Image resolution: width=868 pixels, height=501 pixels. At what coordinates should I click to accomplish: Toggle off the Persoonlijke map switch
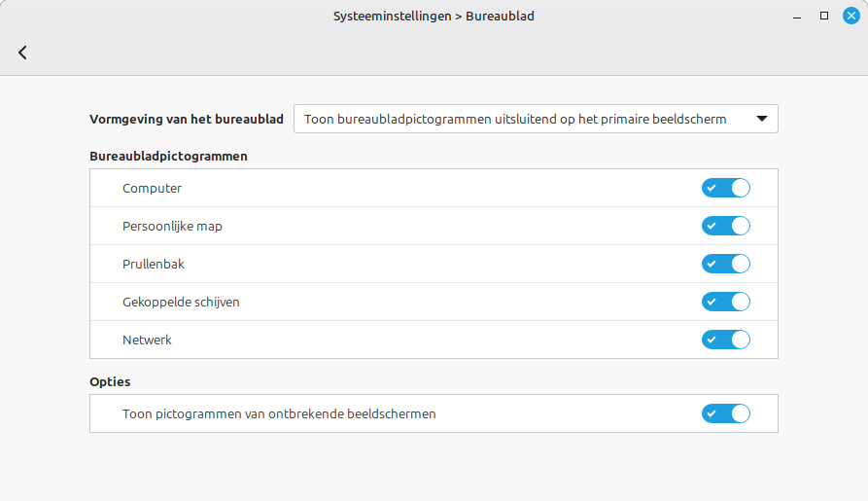point(726,226)
